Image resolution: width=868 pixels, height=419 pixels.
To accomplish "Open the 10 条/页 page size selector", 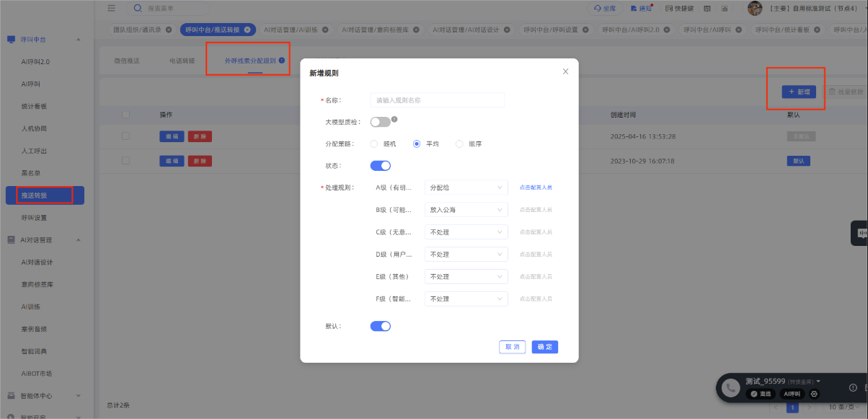I will (x=845, y=407).
